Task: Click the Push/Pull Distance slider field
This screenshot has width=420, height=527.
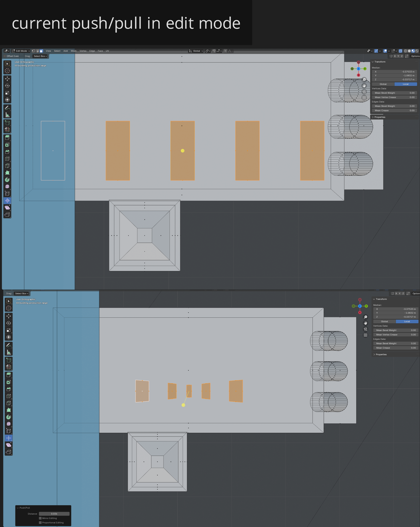Action: click(x=54, y=514)
